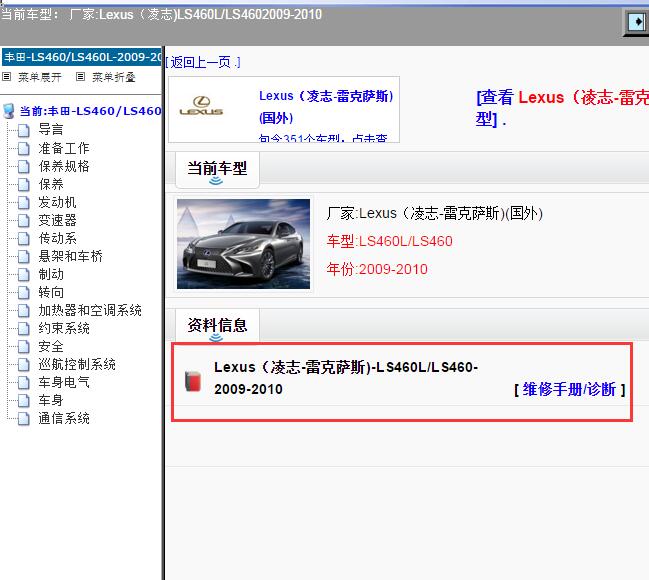649x580 pixels.
Task: Click the 菜单展开 label
Action: (40, 77)
